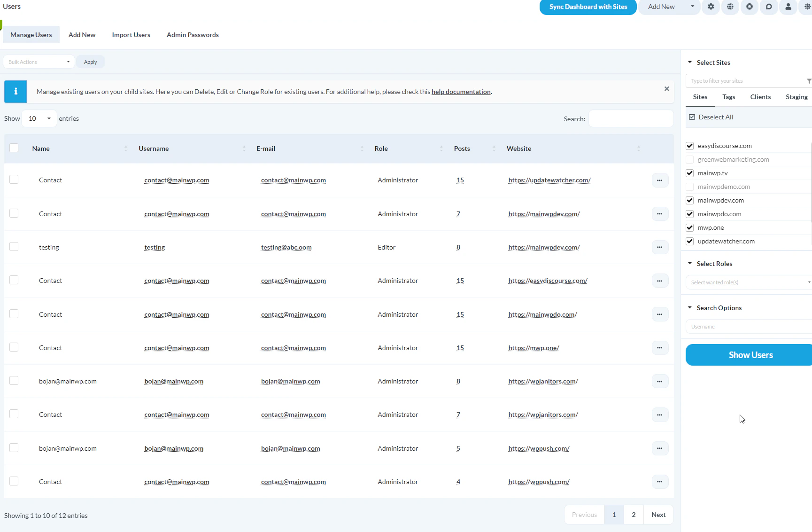Image resolution: width=812 pixels, height=532 pixels.
Task: Switch to the Manage Users tab
Action: 31,35
